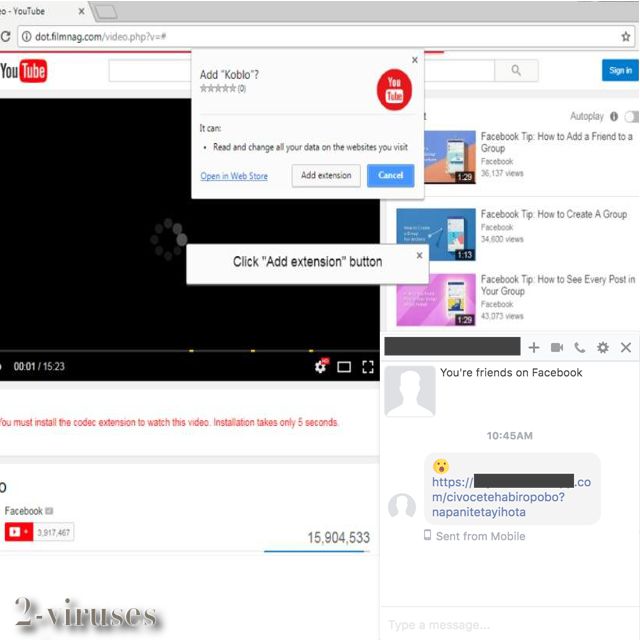Viewport: 640px width, 640px height.
Task: Click the sender avatar beside message
Action: click(x=402, y=506)
